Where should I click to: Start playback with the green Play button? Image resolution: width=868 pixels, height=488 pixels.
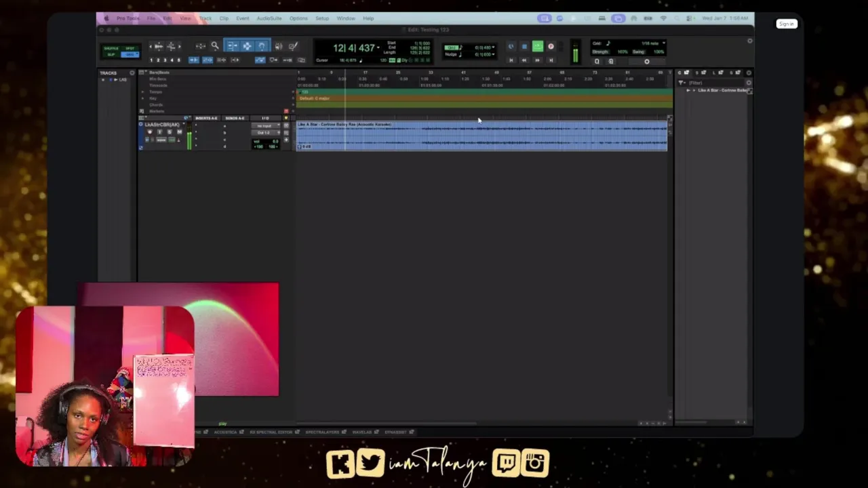538,46
